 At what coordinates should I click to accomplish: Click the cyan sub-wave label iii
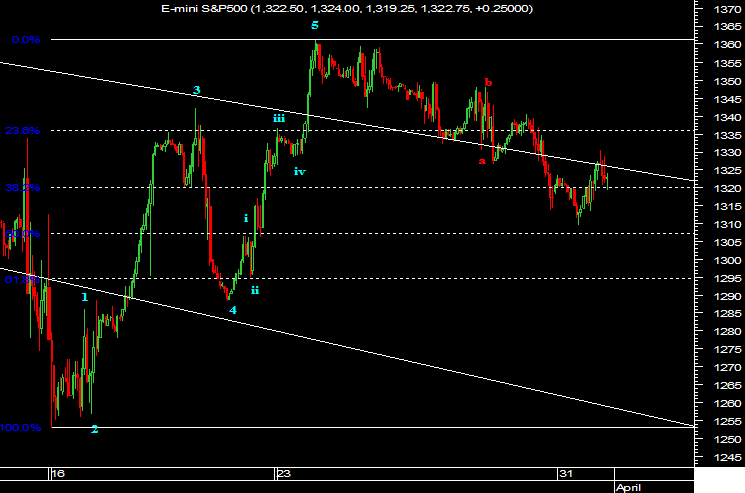279,118
